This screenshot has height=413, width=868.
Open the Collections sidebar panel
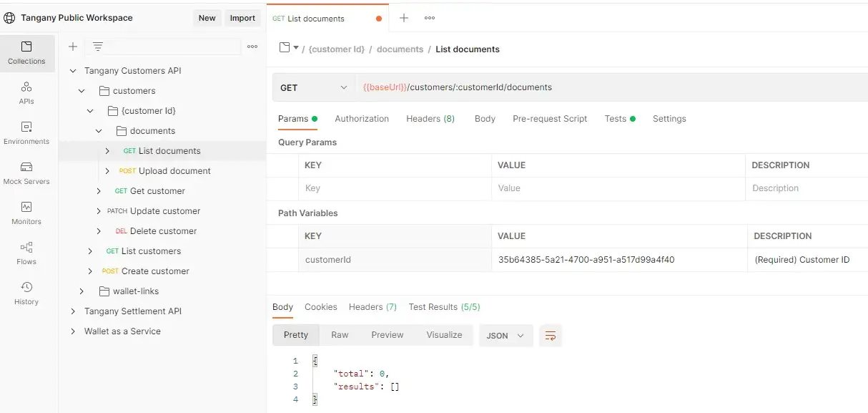tap(26, 54)
